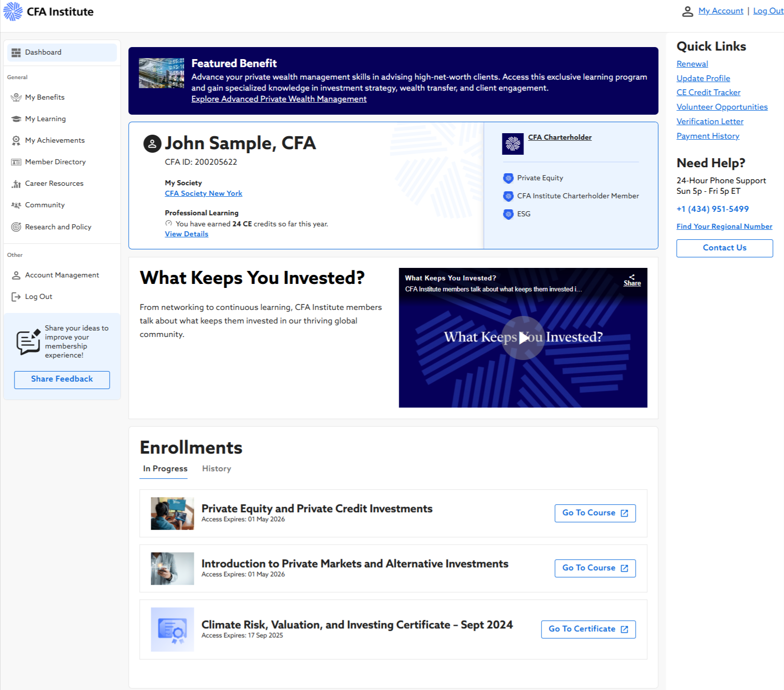Image resolution: width=784 pixels, height=690 pixels.
Task: Click Log Out in the sidebar
Action: coord(39,296)
